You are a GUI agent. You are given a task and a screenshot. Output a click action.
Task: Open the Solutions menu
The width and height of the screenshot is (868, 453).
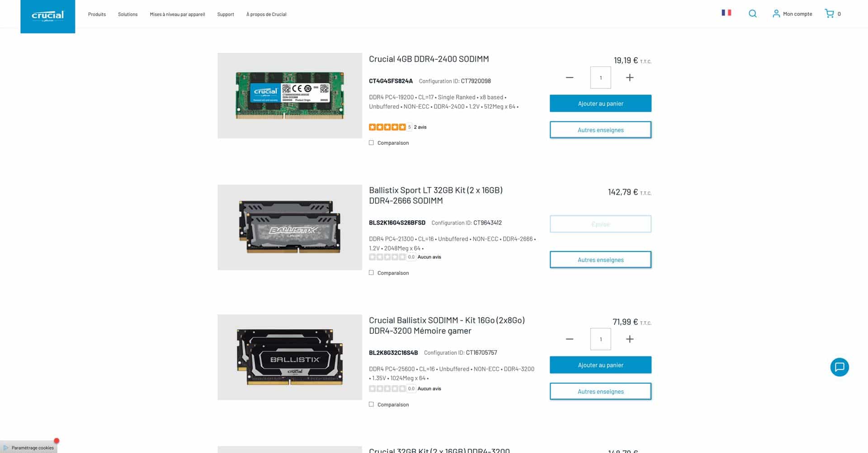click(x=127, y=14)
